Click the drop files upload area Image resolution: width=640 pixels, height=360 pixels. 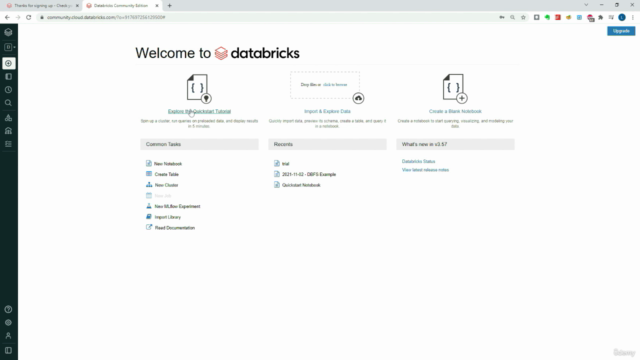325,85
